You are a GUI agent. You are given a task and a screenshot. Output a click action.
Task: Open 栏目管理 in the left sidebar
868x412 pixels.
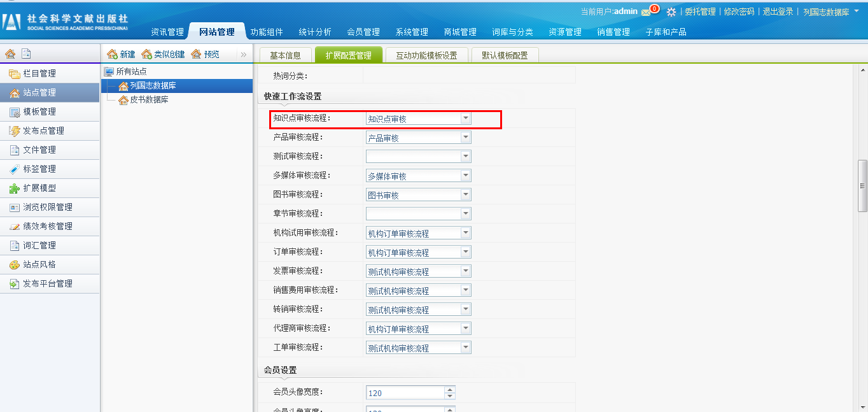39,74
